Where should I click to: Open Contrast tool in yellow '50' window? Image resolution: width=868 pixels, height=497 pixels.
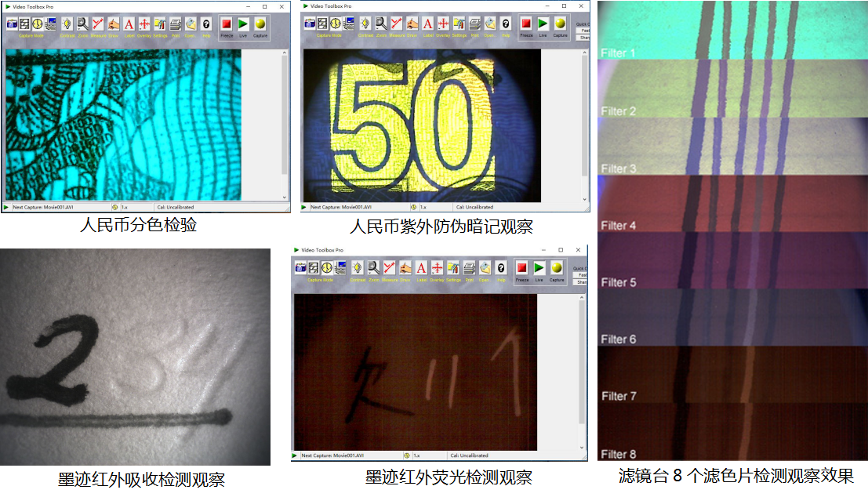click(x=365, y=24)
